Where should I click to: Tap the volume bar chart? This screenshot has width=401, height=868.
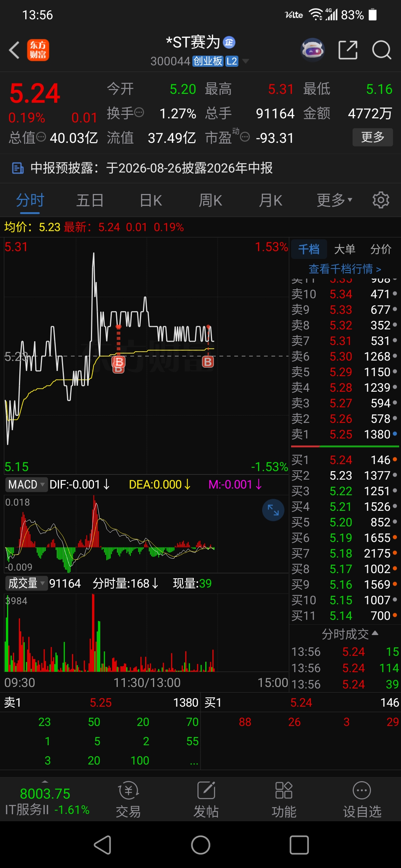coord(146,633)
